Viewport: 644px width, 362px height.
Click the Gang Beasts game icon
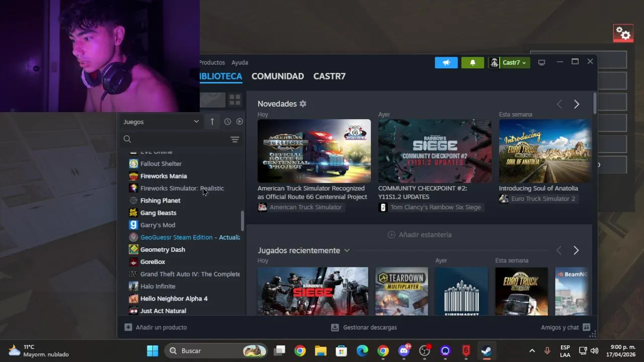pyautogui.click(x=133, y=213)
